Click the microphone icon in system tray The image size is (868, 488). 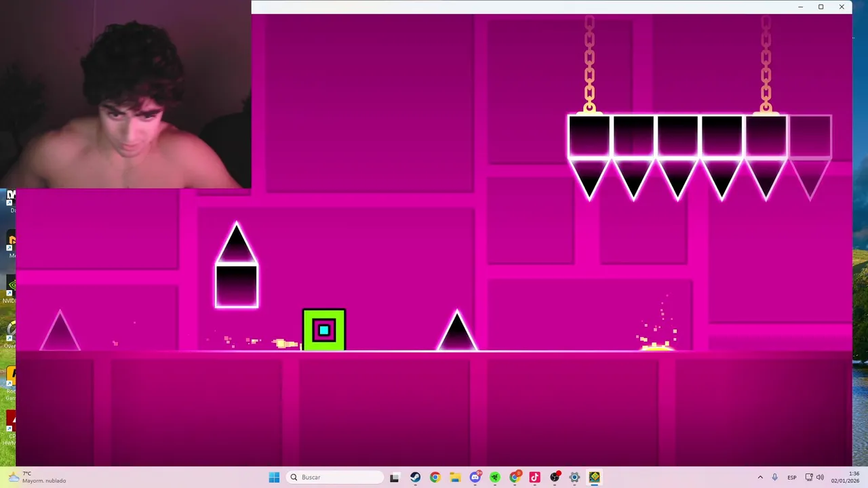pyautogui.click(x=775, y=477)
